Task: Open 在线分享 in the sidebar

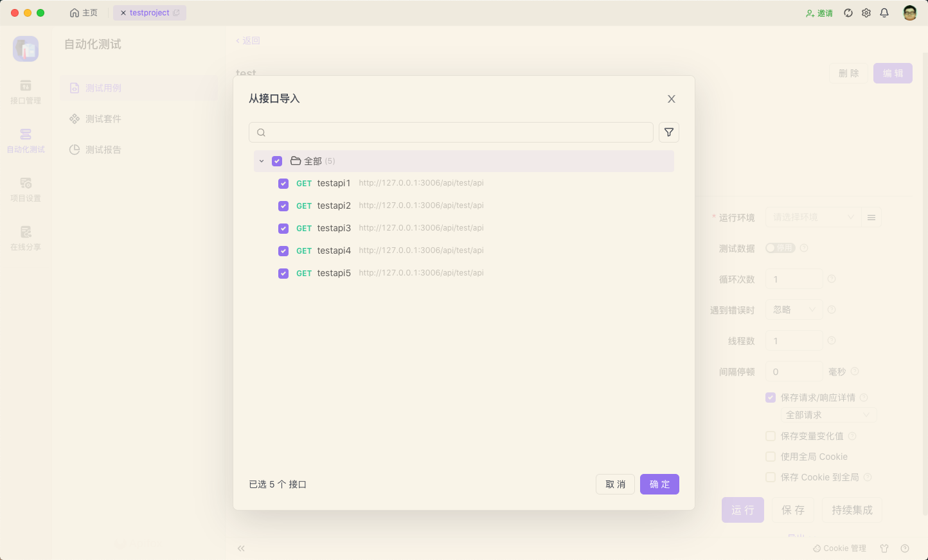Action: (x=26, y=238)
